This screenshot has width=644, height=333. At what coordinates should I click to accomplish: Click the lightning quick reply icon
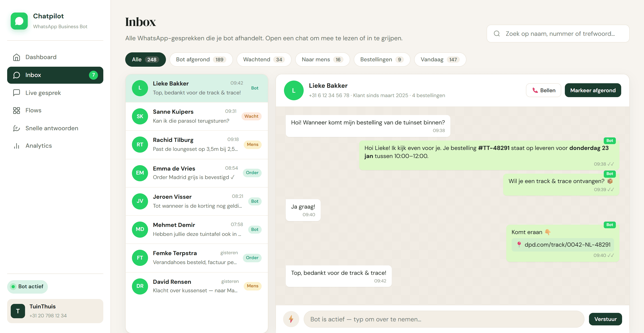[x=291, y=319]
